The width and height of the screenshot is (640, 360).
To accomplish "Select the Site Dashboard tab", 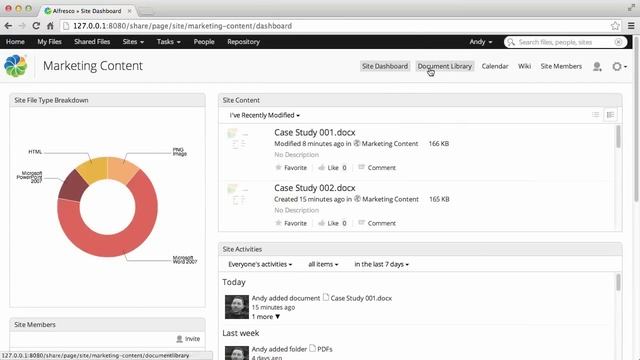I will pos(384,66).
